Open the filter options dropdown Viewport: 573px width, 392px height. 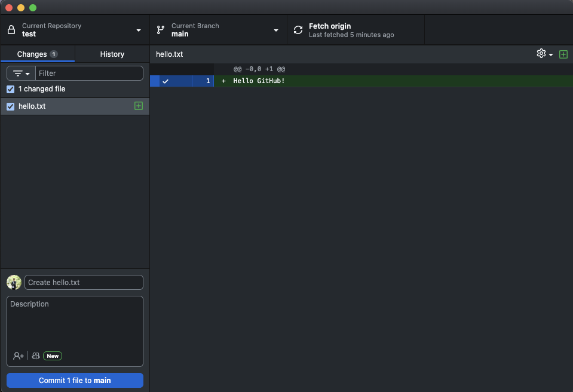coord(21,73)
